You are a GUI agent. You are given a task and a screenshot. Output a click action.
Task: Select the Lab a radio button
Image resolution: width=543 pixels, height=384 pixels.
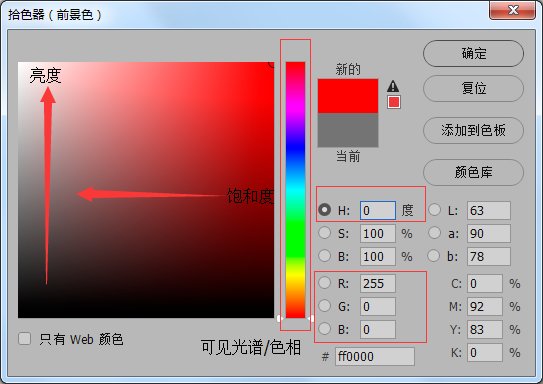434,233
